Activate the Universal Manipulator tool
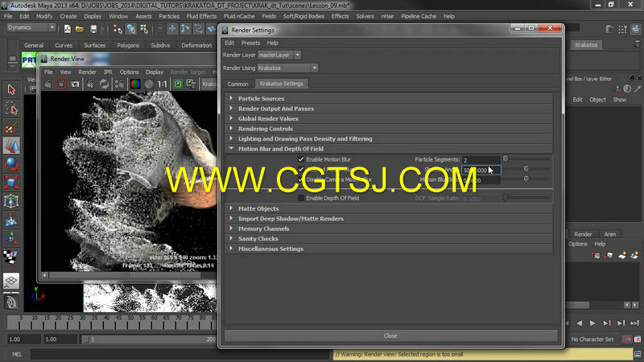Viewport: 644px width, 362px height. click(11, 201)
